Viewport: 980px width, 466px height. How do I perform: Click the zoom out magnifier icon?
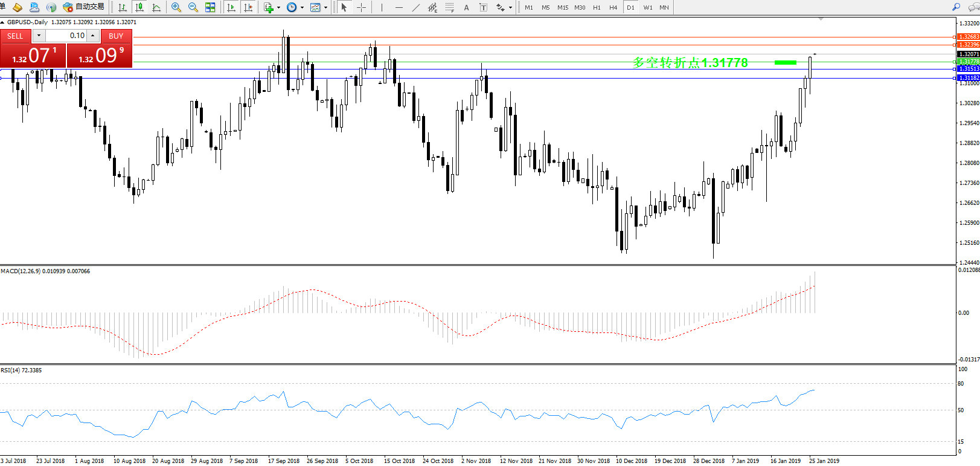click(193, 7)
